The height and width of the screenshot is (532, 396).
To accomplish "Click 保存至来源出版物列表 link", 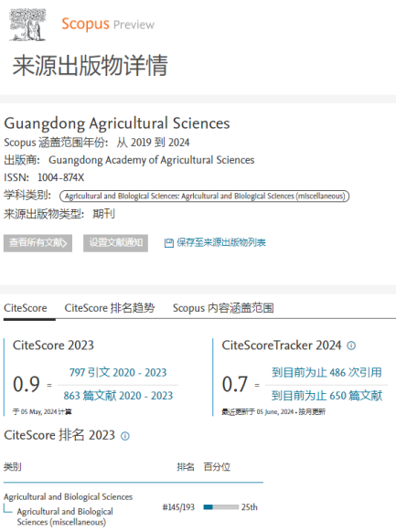I will coord(221,243).
